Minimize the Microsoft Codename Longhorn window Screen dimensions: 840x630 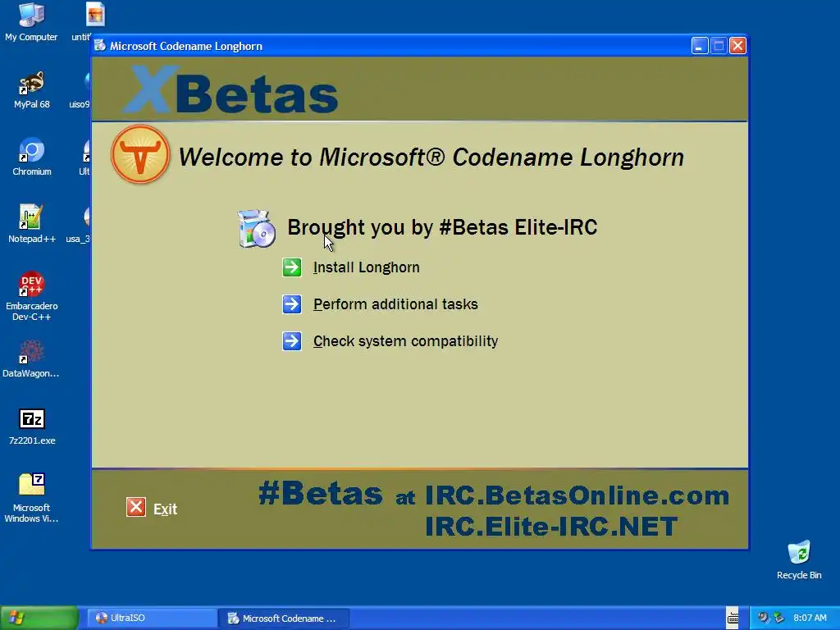click(x=700, y=46)
